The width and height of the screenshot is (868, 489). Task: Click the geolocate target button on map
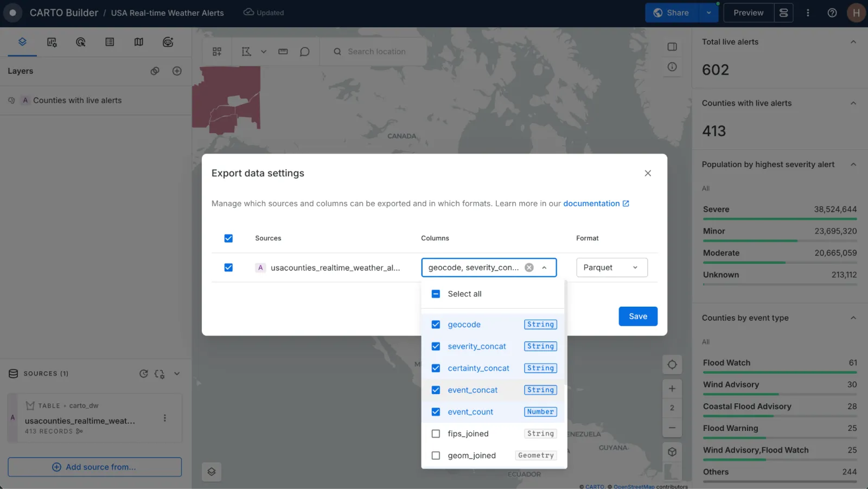[672, 365]
